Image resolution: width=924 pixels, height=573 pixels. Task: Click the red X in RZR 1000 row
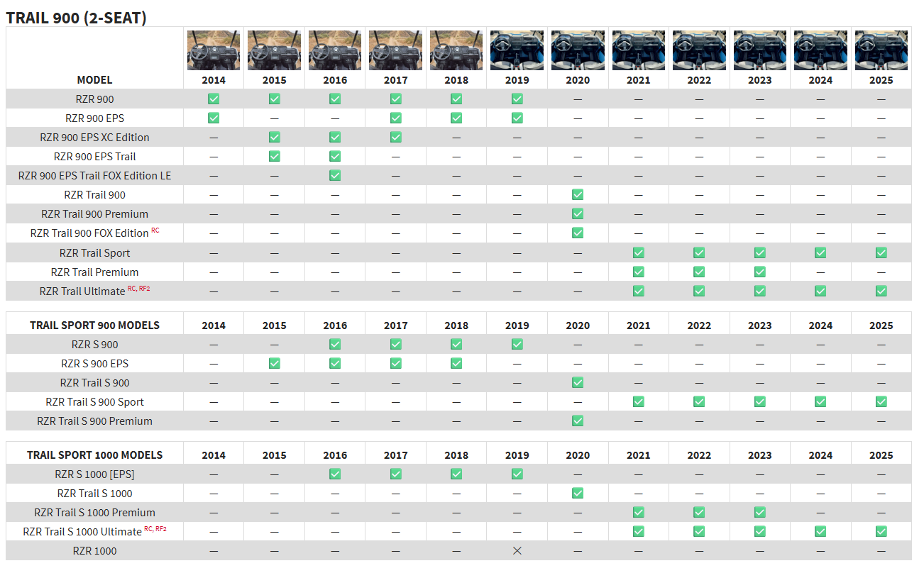[x=517, y=551]
